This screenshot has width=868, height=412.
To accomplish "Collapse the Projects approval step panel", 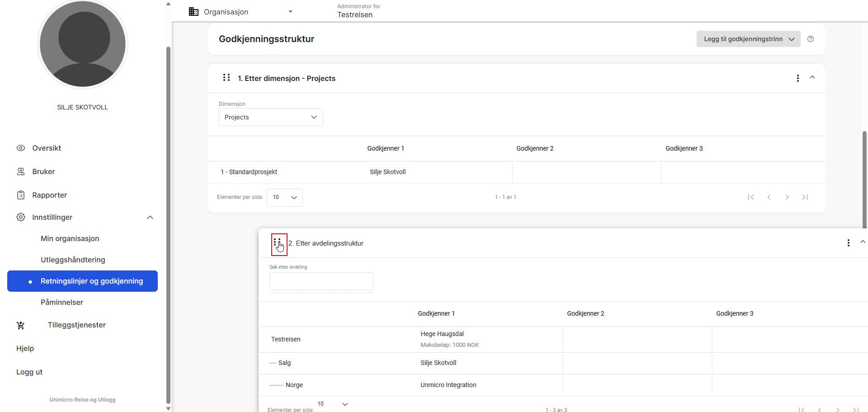I will pyautogui.click(x=812, y=77).
